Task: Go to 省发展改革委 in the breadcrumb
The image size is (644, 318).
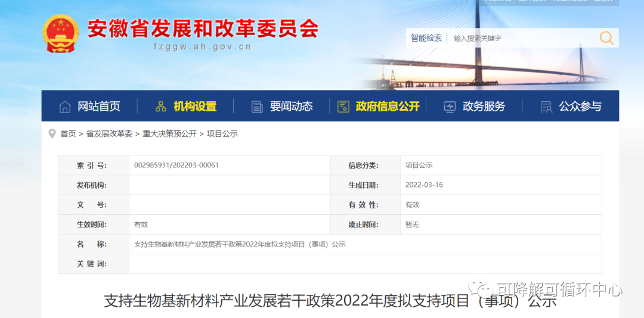Action: coord(109,134)
